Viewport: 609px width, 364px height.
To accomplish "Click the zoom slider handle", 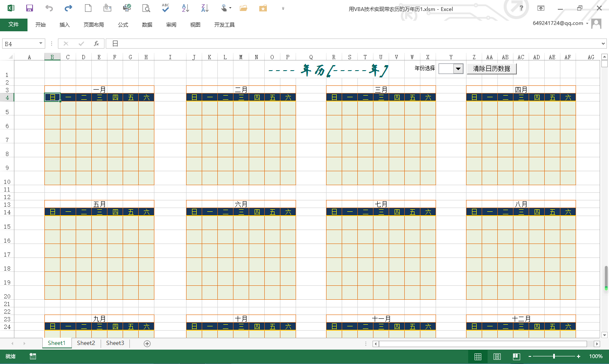I will (x=554, y=356).
